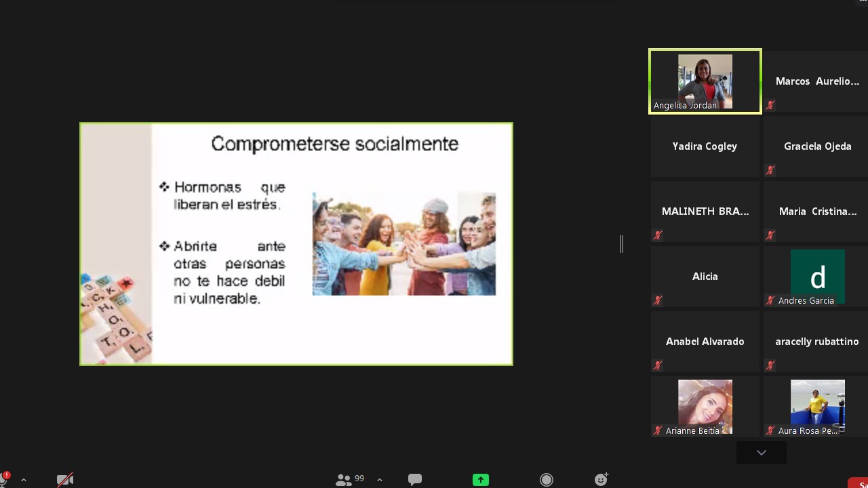
Task: Show more participants with down chevron
Action: 762,453
